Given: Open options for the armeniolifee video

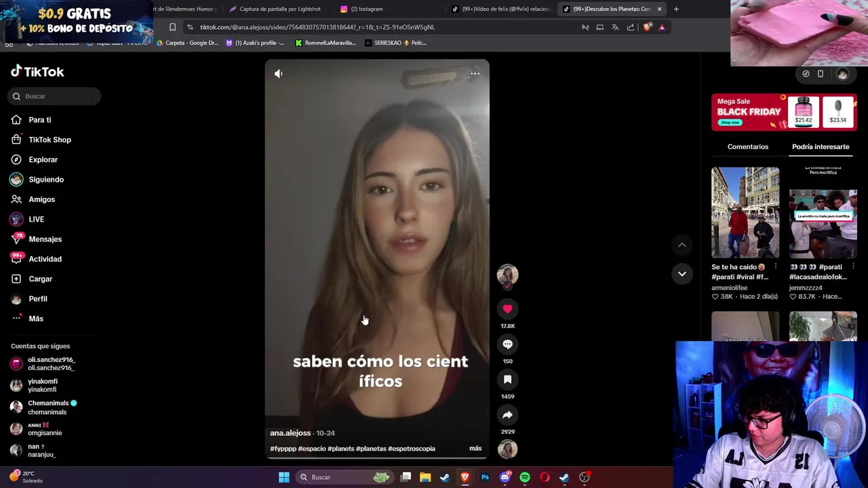Looking at the screenshot, I should coord(776,266).
